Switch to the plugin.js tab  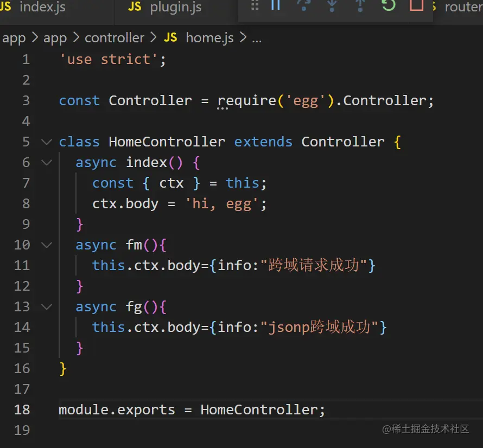point(176,7)
